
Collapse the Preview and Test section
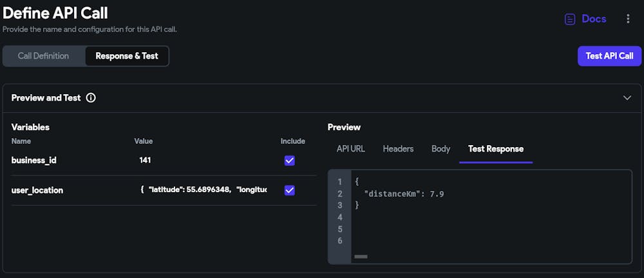pos(627,98)
